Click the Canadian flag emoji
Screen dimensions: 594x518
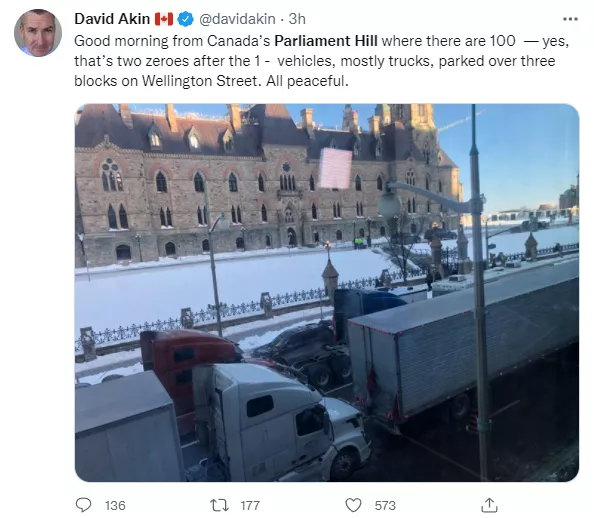pos(164,19)
